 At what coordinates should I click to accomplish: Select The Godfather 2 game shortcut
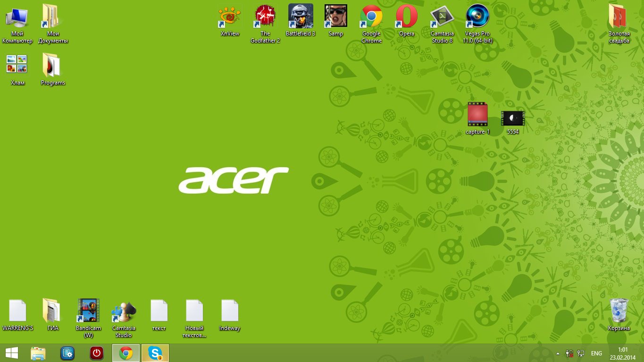(x=265, y=24)
